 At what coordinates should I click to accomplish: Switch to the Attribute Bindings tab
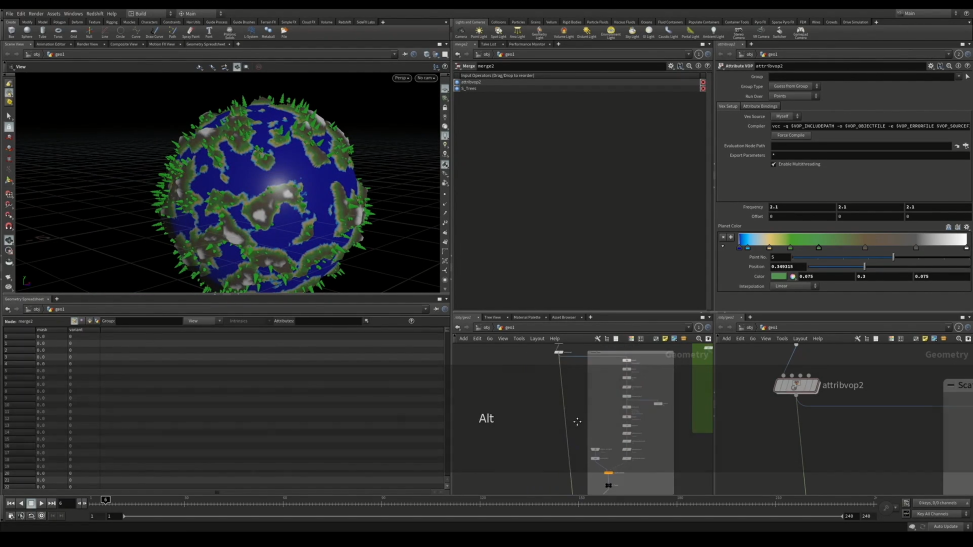point(760,106)
